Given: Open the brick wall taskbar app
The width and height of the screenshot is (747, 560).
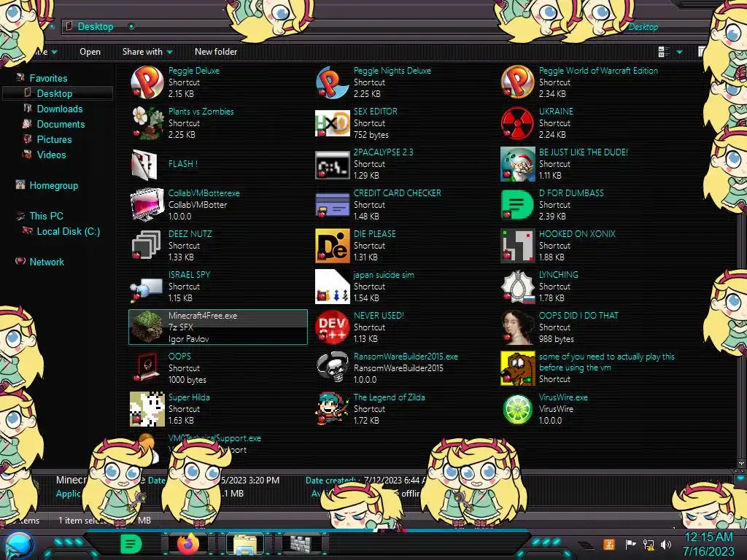Looking at the screenshot, I should [301, 544].
